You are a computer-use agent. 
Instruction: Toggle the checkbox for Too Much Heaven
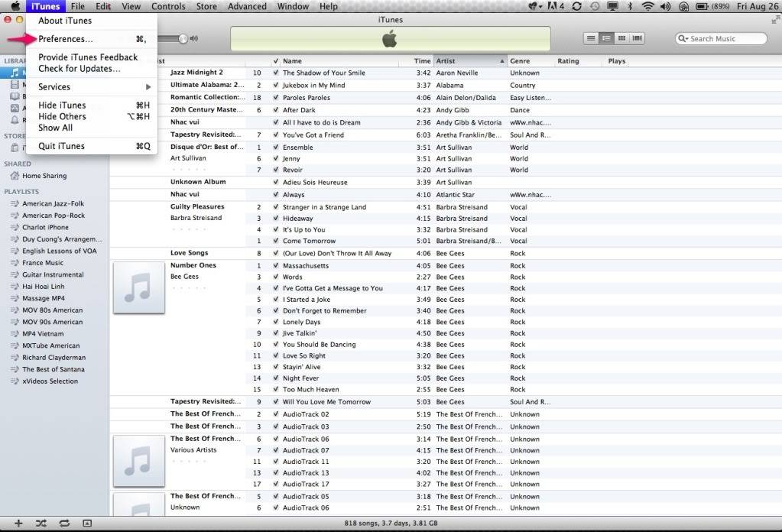pyautogui.click(x=276, y=389)
